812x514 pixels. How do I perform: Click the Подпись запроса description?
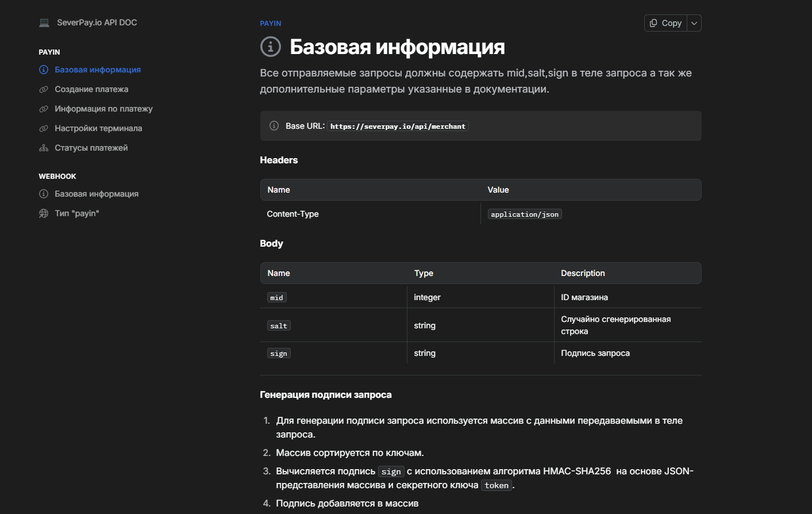click(x=595, y=353)
